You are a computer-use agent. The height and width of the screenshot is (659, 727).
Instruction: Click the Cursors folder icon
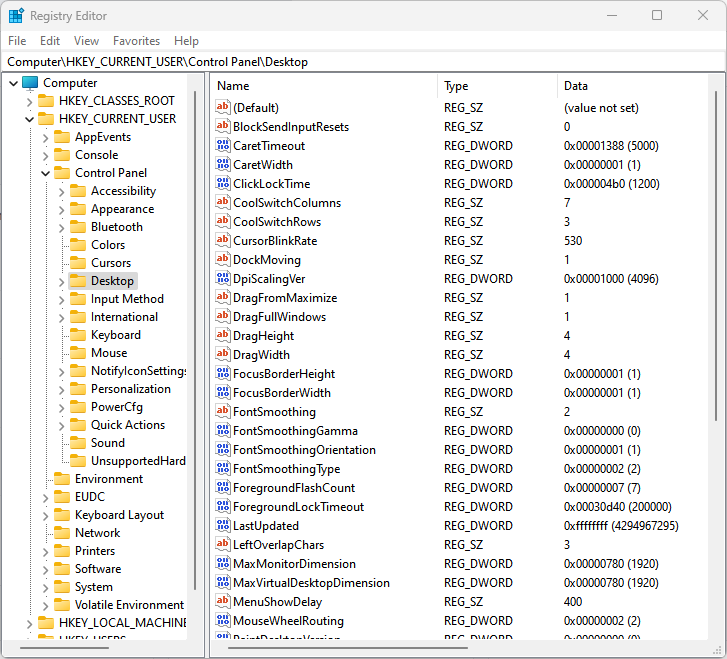tap(78, 263)
